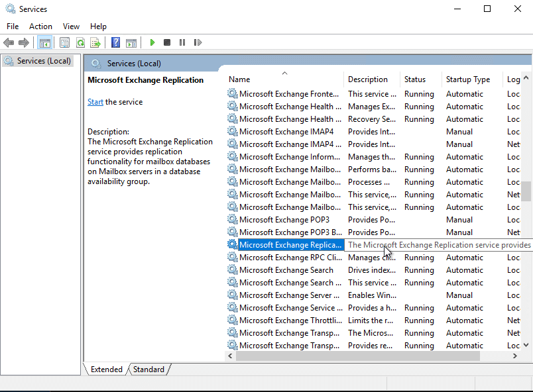
Task: Click 'The Micros...' description cell
Action: coord(371,332)
